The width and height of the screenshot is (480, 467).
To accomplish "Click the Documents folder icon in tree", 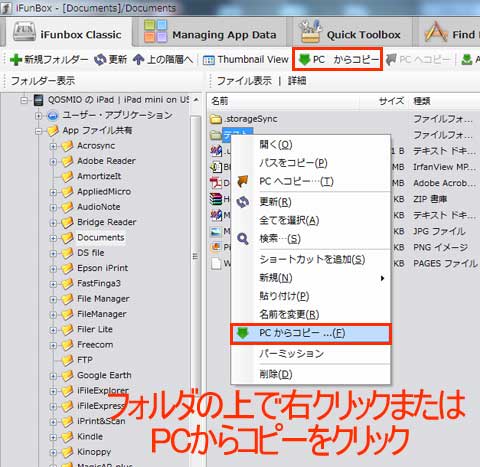I will 67,238.
